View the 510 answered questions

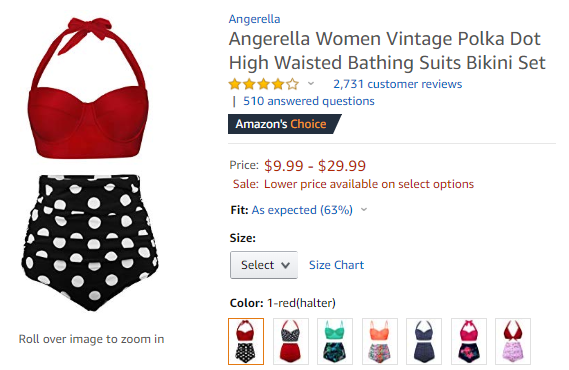[308, 101]
